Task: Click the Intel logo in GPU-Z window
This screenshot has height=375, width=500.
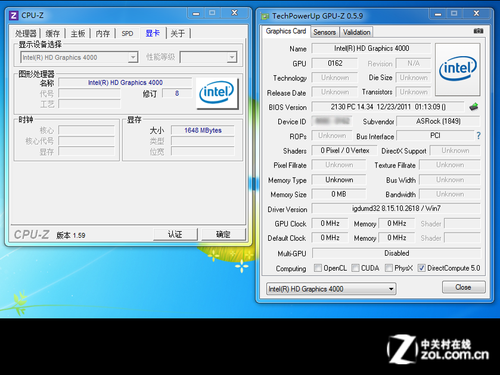Action: coord(458,69)
